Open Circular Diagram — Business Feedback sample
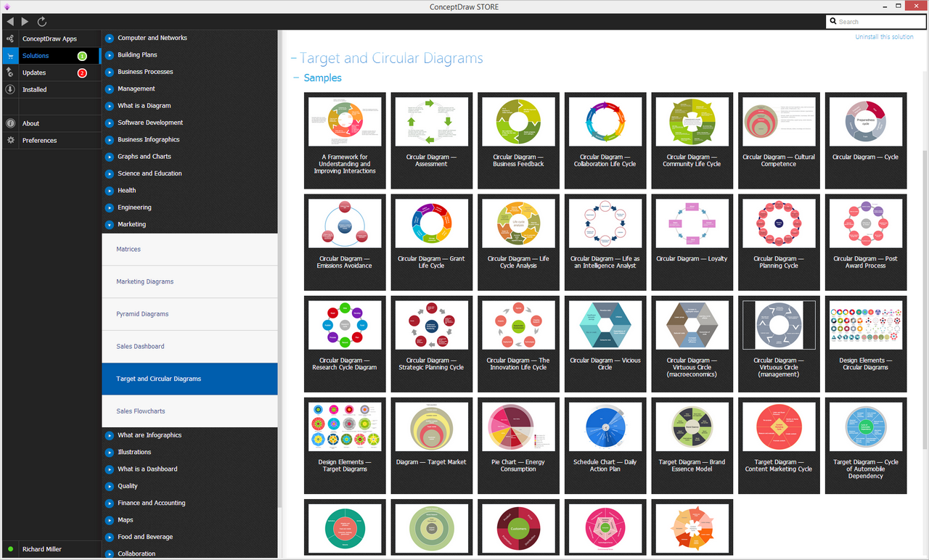 [x=518, y=141]
